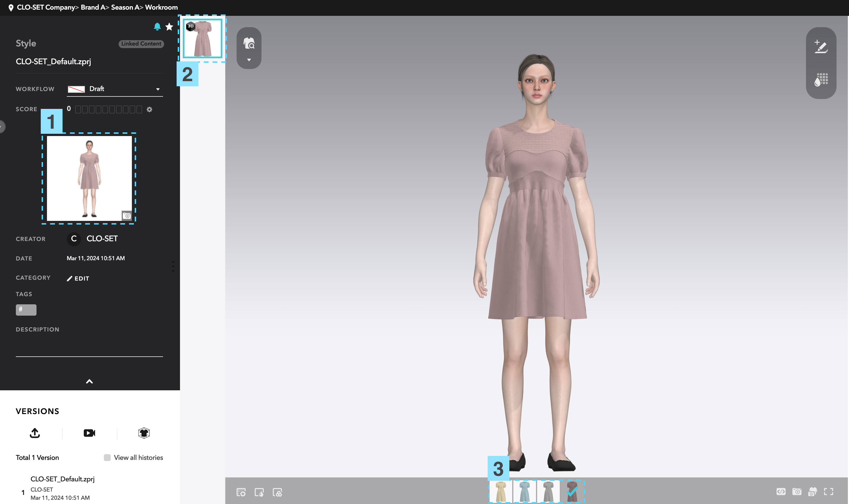Open the viewer table settings icon
This screenshot has height=504, width=849.
[241, 492]
